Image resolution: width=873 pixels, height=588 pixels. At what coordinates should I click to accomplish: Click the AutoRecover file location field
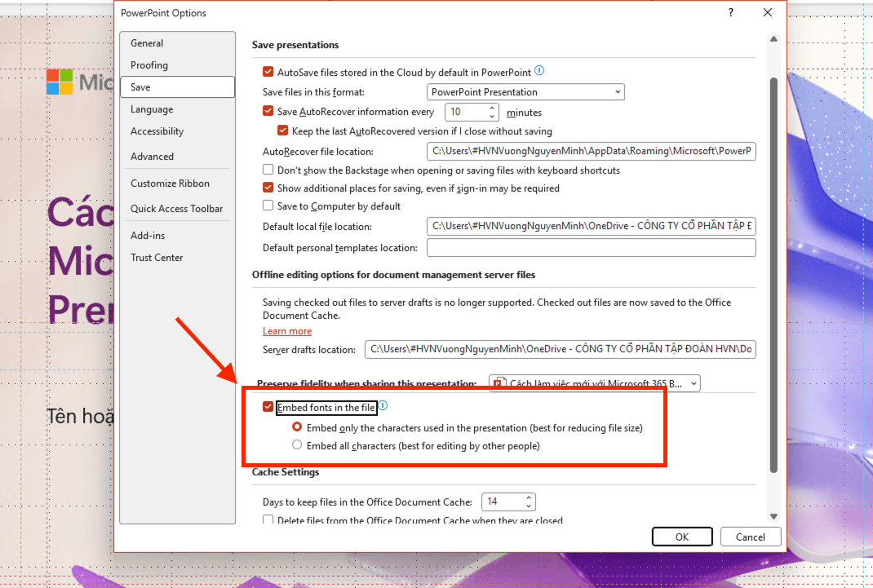coord(592,152)
